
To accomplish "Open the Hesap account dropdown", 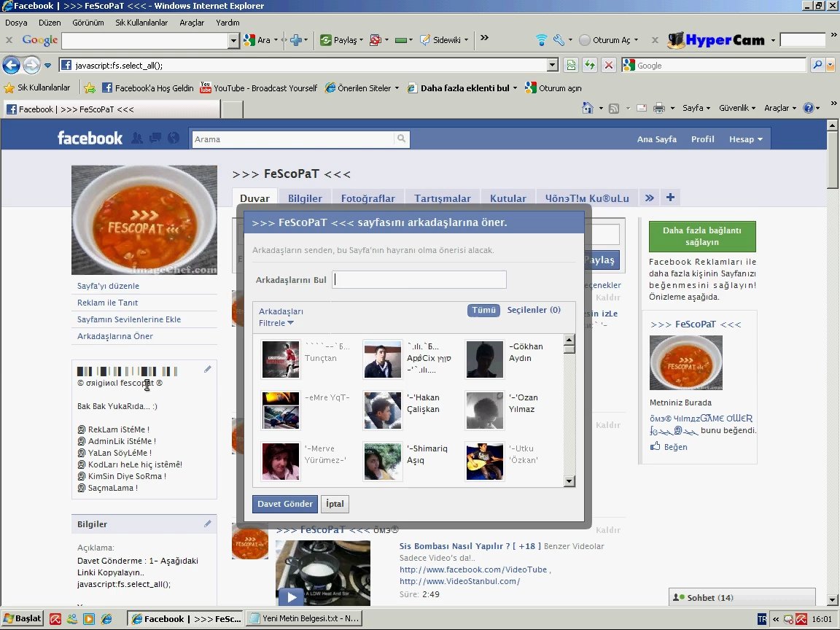I will coord(746,139).
